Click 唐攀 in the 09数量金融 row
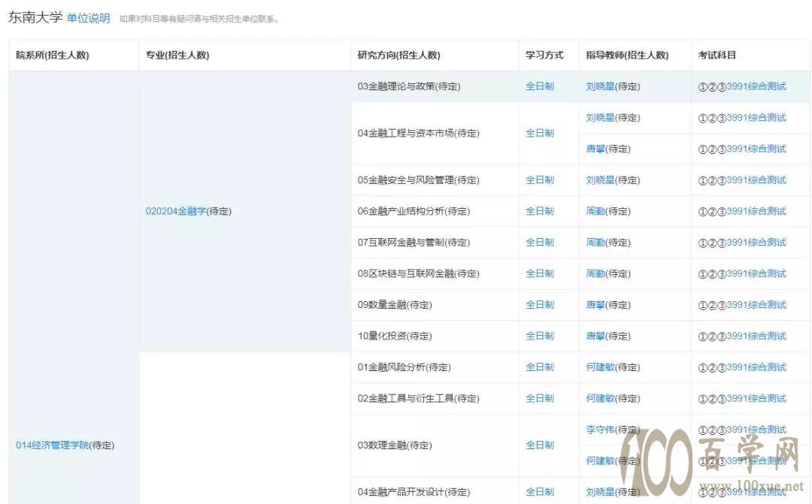812x504 pixels. pyautogui.click(x=595, y=305)
